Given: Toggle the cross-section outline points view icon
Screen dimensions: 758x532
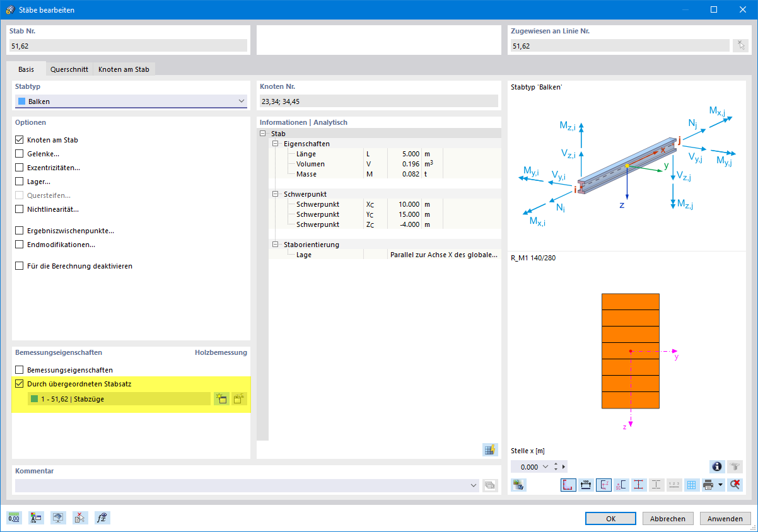Looking at the screenshot, I should click(x=568, y=485).
